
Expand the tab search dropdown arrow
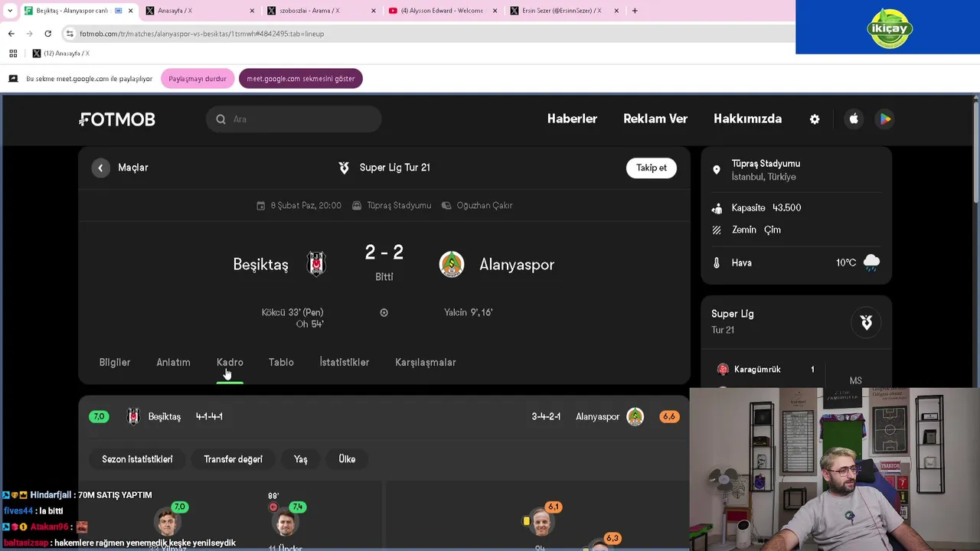[x=9, y=11]
